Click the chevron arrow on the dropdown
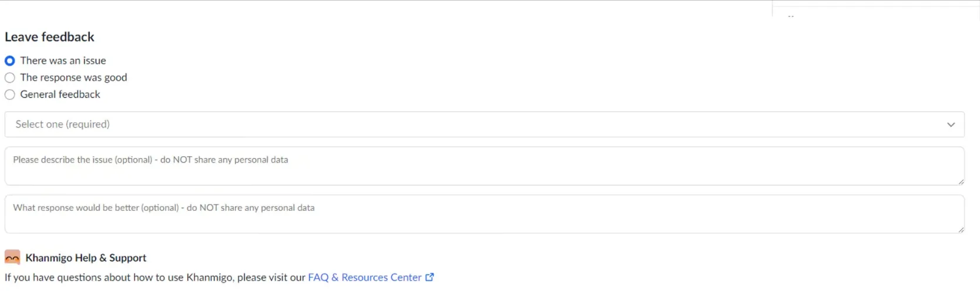Viewport: 980px width, 303px height. tap(951, 124)
